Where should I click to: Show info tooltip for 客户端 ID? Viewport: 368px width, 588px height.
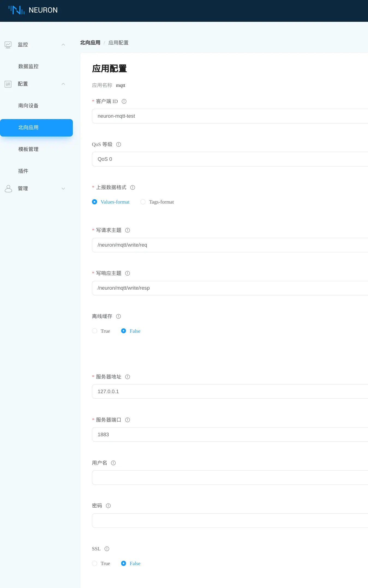[124, 101]
